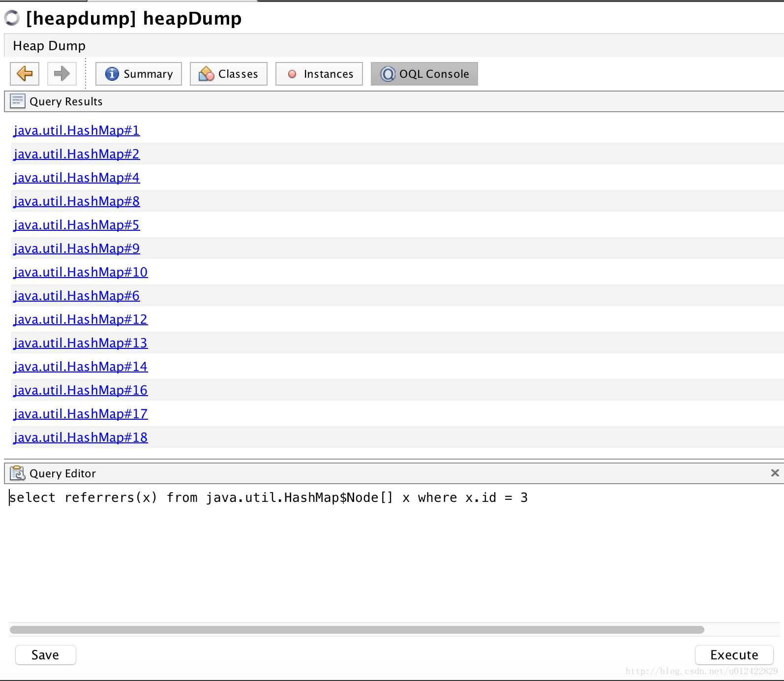784x681 pixels.
Task: Save the current OQL query
Action: click(46, 655)
